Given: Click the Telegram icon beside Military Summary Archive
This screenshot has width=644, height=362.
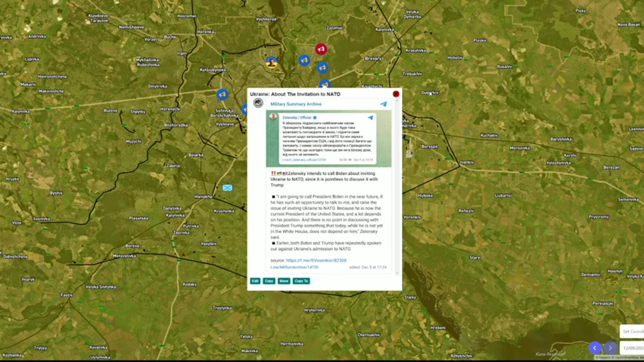Looking at the screenshot, I should (383, 104).
